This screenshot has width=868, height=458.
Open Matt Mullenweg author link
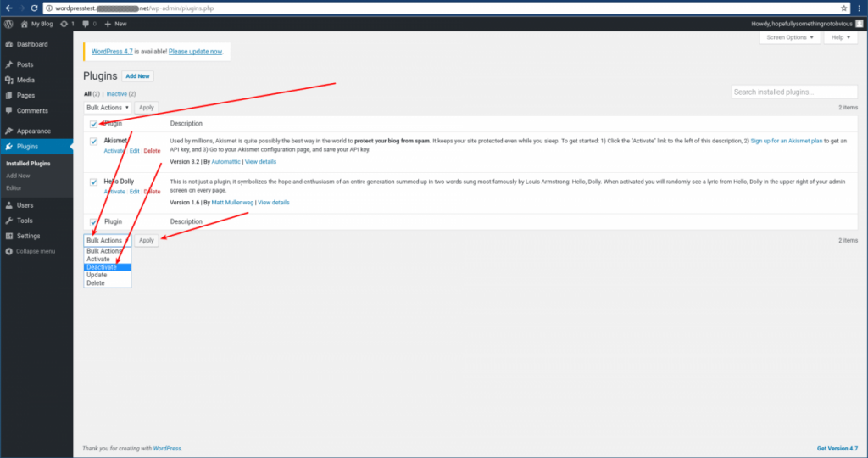point(232,203)
